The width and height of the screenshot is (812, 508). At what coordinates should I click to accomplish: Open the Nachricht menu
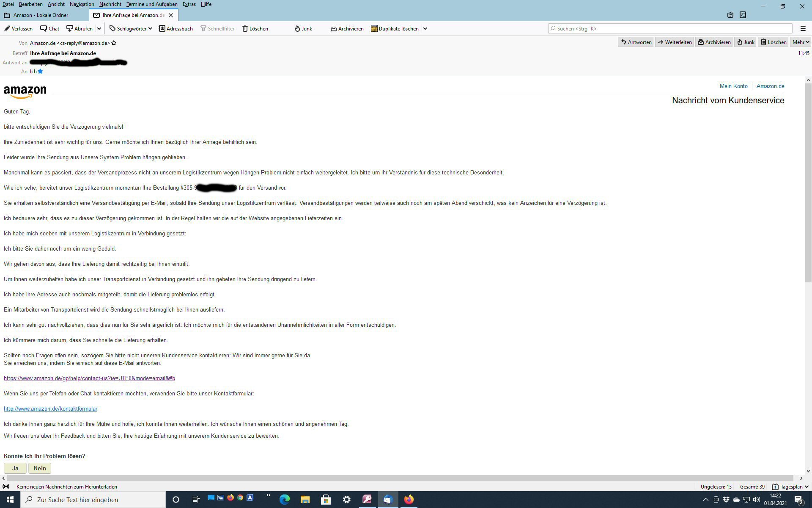click(110, 4)
